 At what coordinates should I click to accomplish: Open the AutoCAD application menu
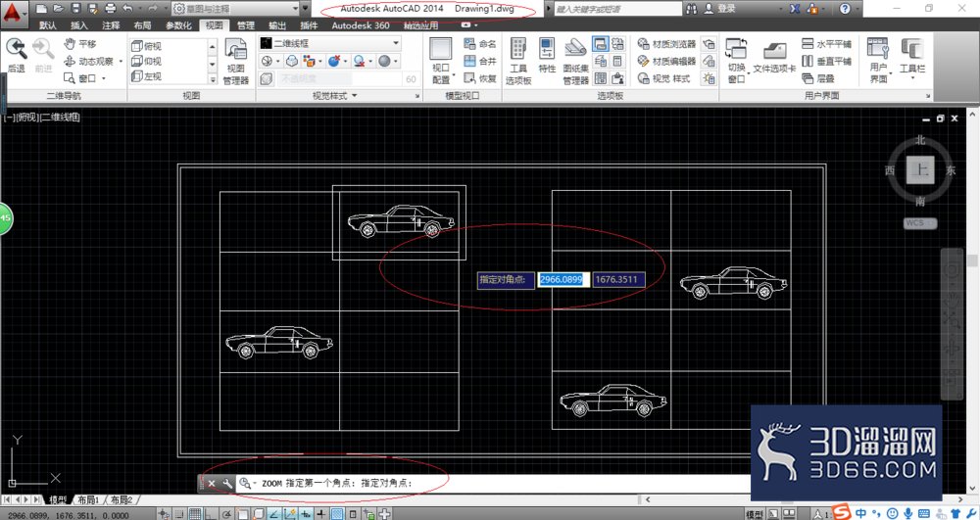tap(14, 14)
